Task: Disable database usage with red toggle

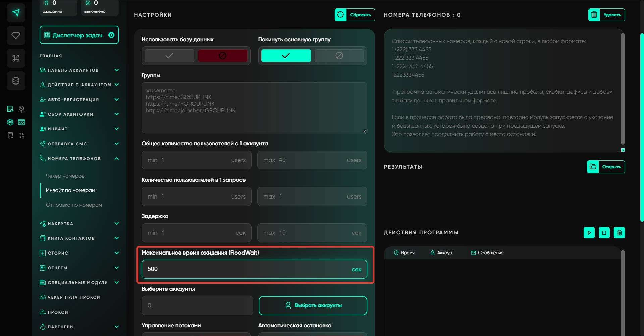Action: 222,56
